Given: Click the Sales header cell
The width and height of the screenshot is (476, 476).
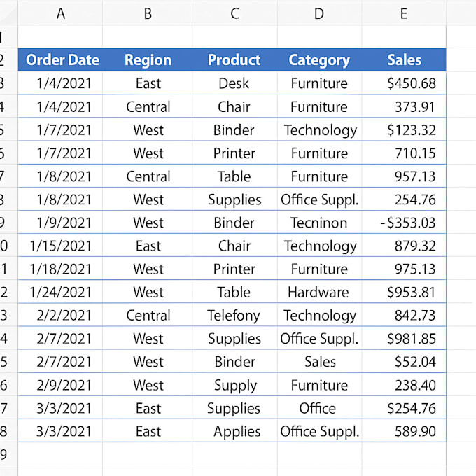Looking at the screenshot, I should [404, 60].
